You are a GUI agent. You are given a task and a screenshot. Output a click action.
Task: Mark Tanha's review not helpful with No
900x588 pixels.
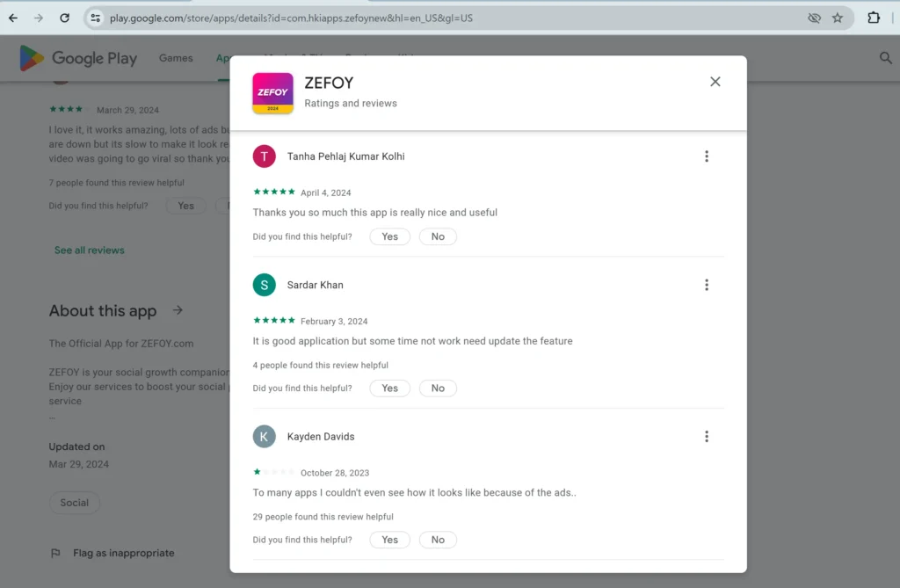pos(438,236)
